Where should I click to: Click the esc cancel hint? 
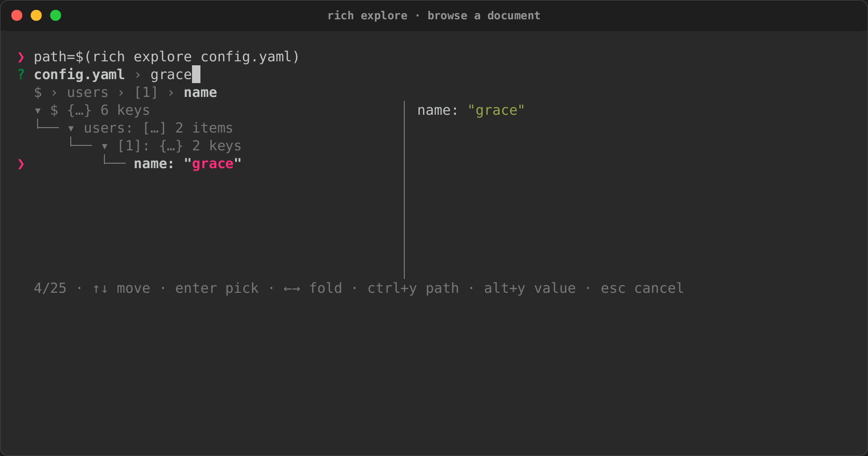[x=642, y=288]
